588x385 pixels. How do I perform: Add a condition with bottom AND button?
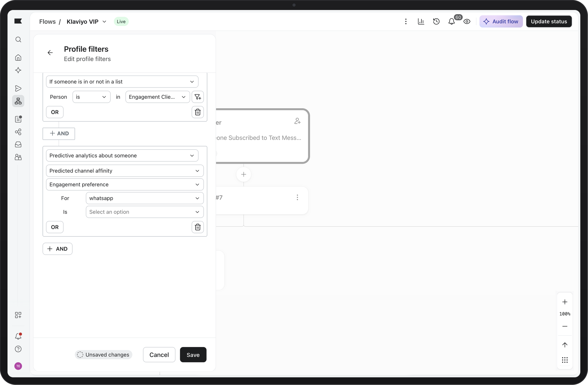coord(58,249)
